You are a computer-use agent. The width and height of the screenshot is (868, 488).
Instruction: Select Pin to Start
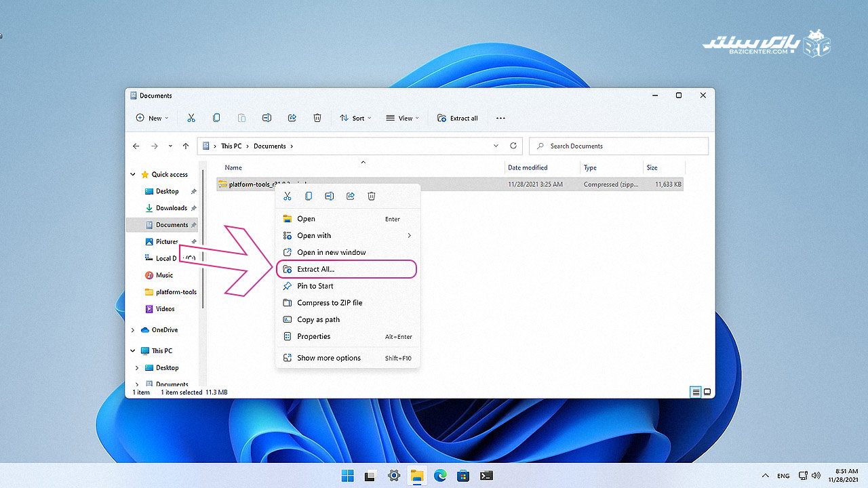(x=348, y=286)
